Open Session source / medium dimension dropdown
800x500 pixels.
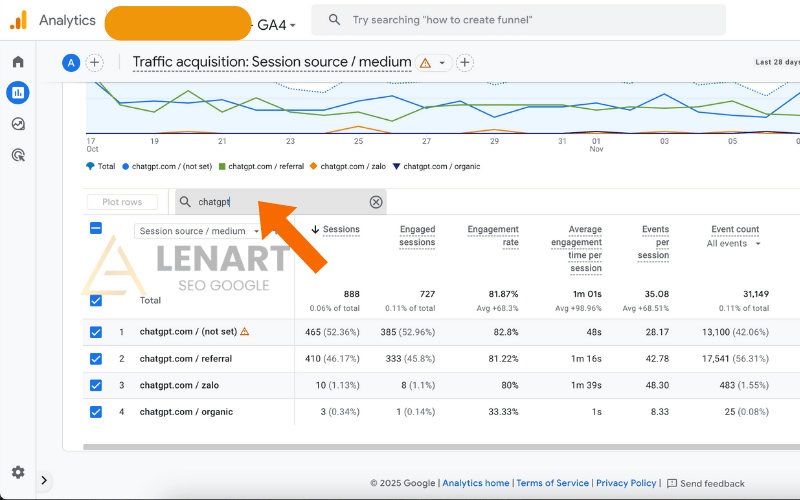tap(198, 231)
